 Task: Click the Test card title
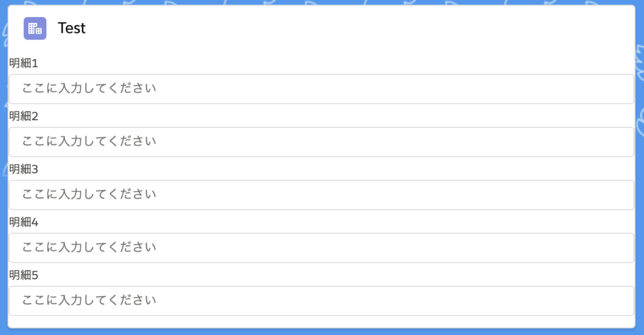click(x=72, y=28)
